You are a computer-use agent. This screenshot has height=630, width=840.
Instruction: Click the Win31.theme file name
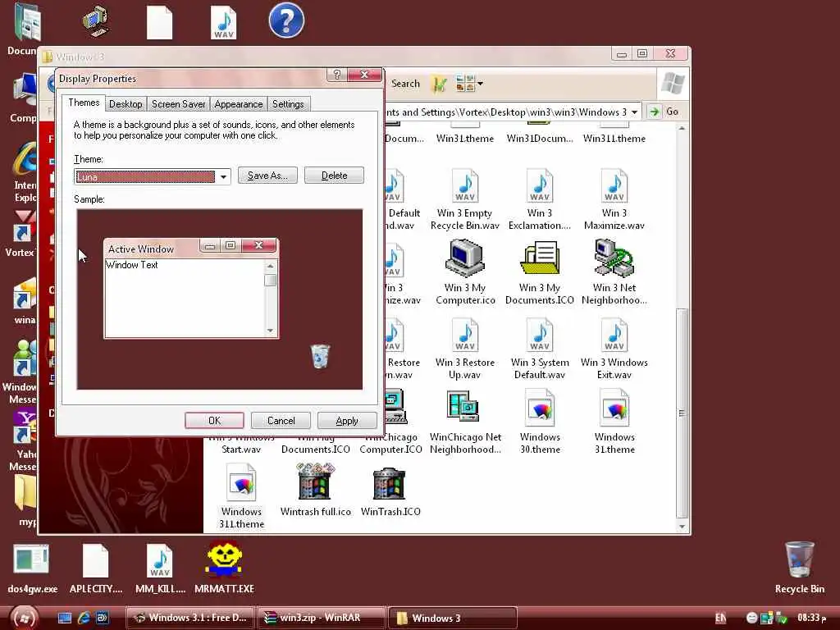[x=465, y=138]
